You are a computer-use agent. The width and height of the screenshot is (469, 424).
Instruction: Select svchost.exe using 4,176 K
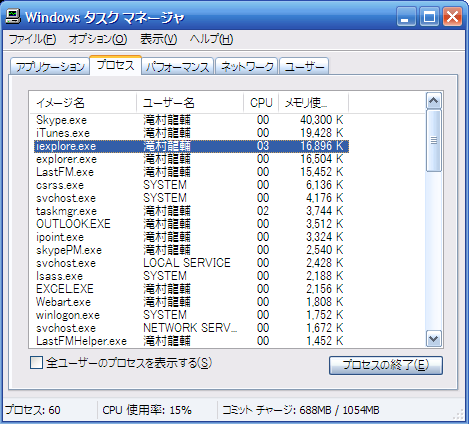192,198
